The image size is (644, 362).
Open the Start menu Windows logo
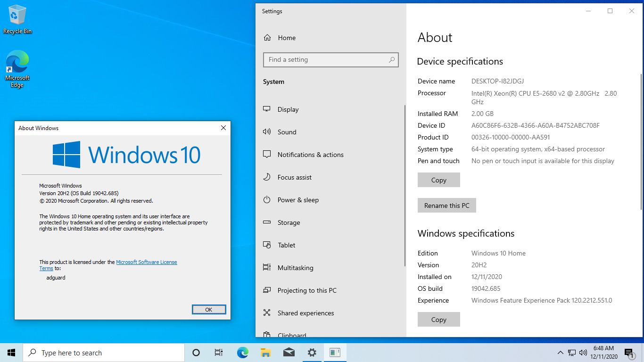[11, 353]
